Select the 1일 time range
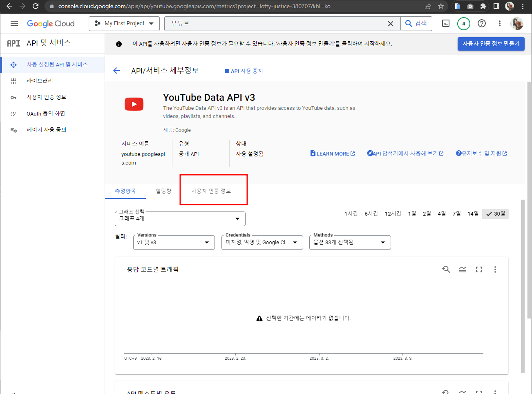 [412, 214]
